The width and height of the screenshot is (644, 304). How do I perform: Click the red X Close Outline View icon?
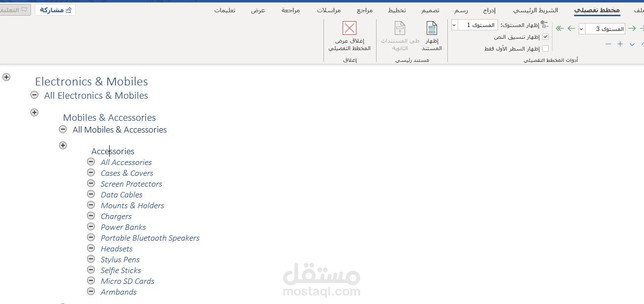(x=349, y=28)
